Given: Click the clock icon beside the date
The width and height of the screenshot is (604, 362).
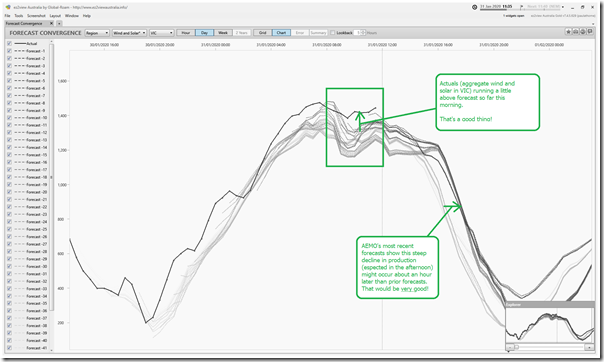Looking at the screenshot, I should tap(475, 7).
